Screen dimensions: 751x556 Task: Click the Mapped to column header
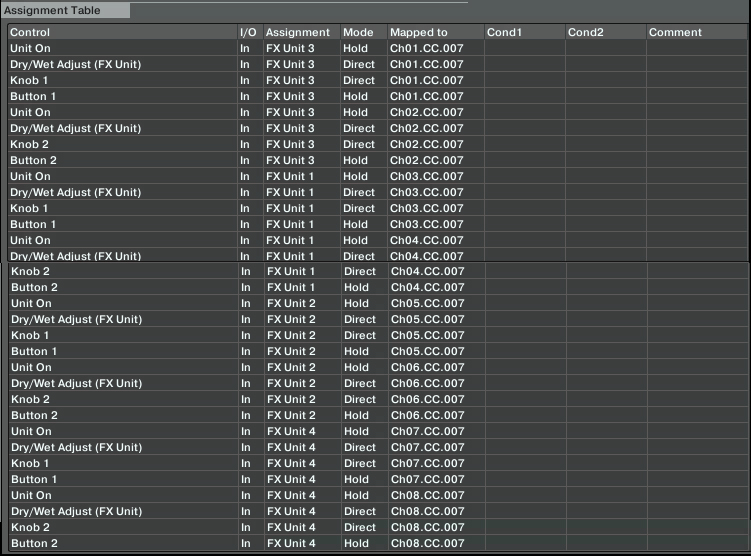435,32
